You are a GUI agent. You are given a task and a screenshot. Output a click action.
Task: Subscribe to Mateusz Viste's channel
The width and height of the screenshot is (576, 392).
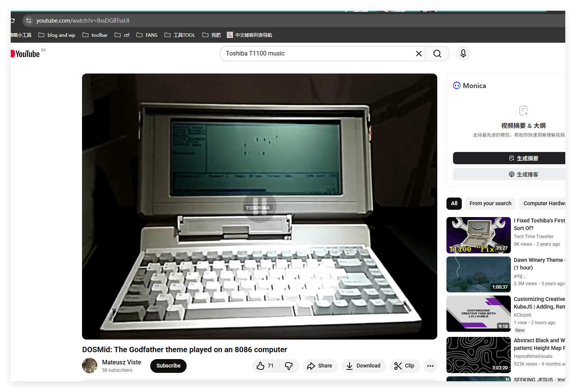point(168,366)
